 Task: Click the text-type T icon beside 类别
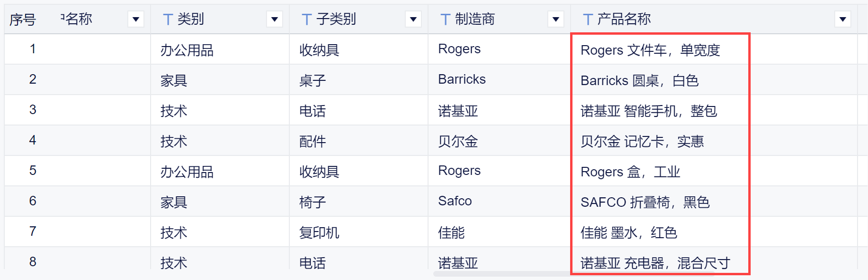point(167,19)
